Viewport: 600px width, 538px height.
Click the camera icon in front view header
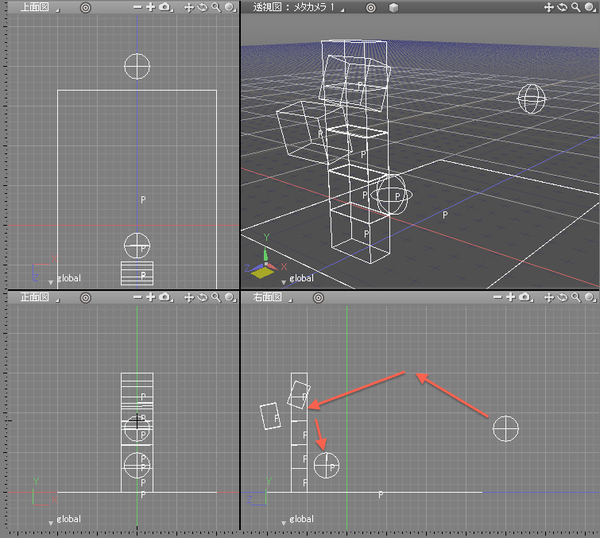point(163,297)
